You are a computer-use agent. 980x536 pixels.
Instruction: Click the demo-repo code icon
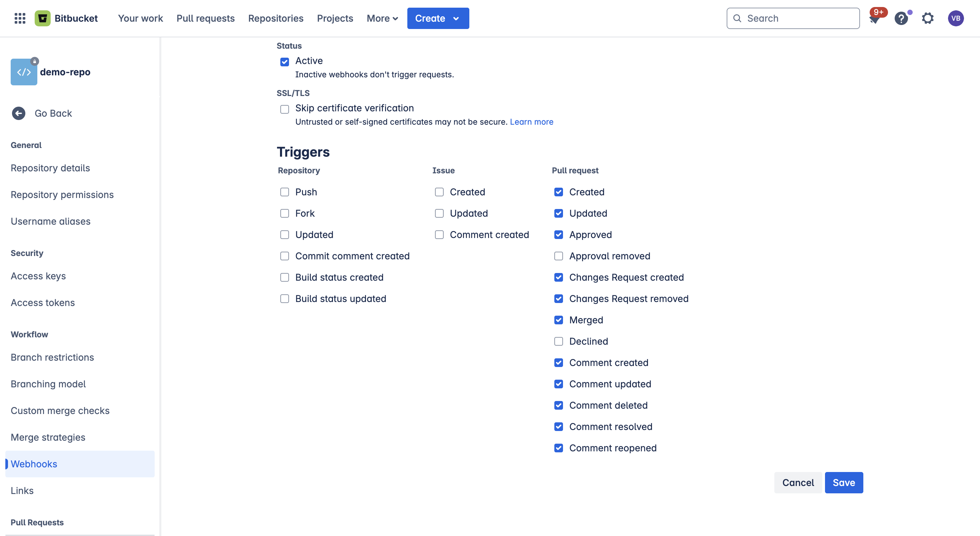24,72
